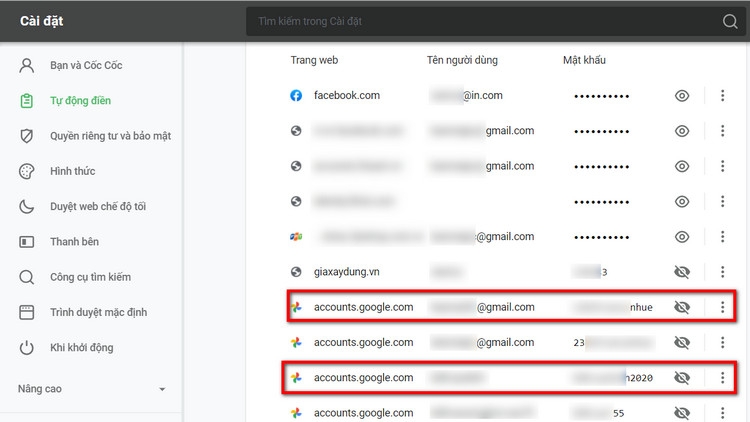Select 'Tự động điền' in the sidebar

pyautogui.click(x=80, y=101)
